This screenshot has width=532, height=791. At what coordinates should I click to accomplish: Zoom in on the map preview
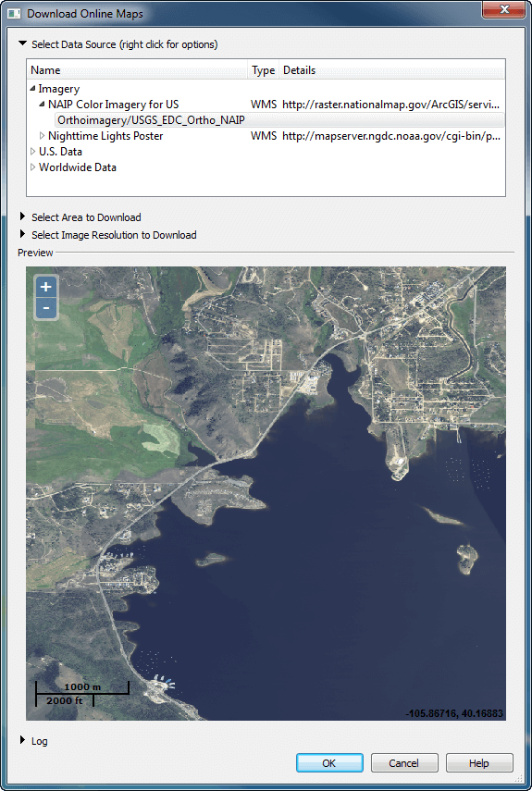coord(46,287)
